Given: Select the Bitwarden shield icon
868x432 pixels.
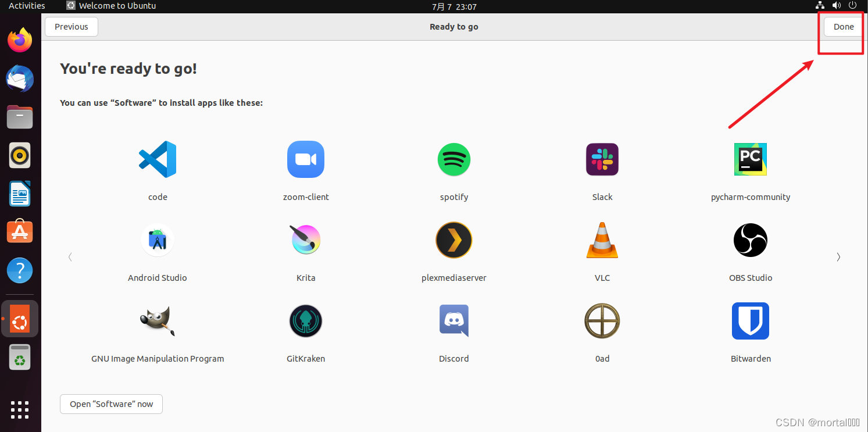Looking at the screenshot, I should point(751,321).
